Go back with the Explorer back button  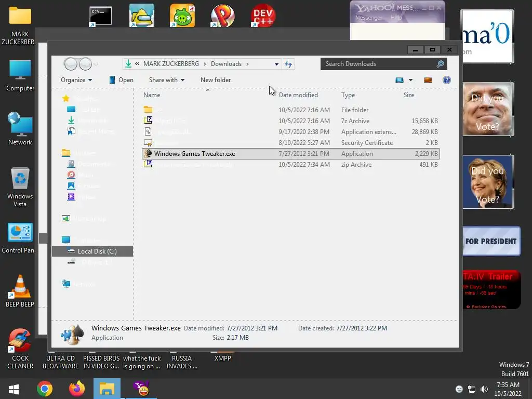[71, 64]
